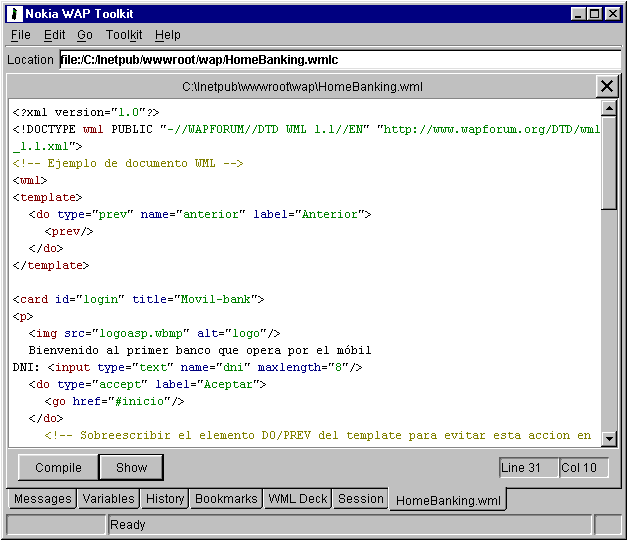The height and width of the screenshot is (540, 627).
Task: Open the File menu
Action: 20,35
